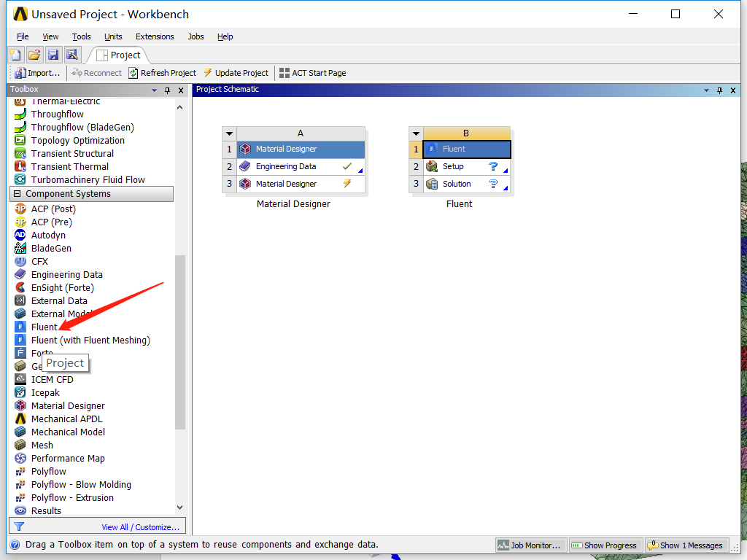Select Polyflow - Blow Molding component
747x560 pixels.
[81, 484]
